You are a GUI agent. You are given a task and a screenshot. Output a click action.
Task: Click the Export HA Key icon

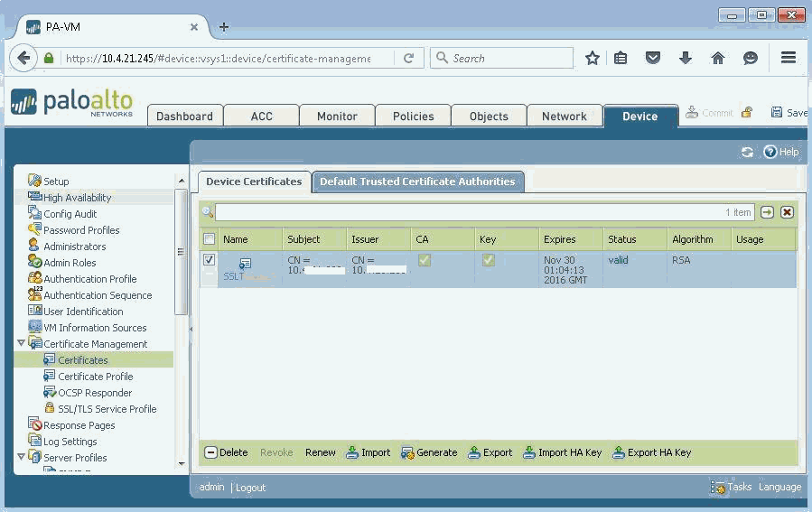[x=619, y=452]
